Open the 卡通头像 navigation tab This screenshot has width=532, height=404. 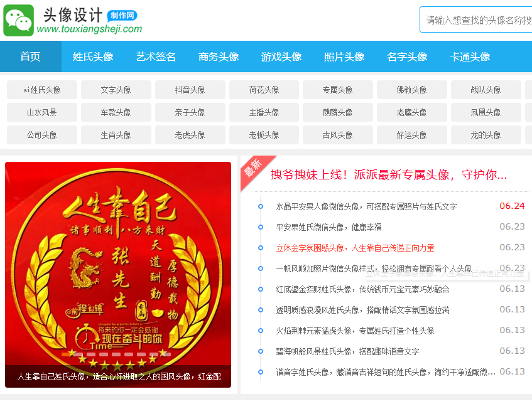click(470, 56)
